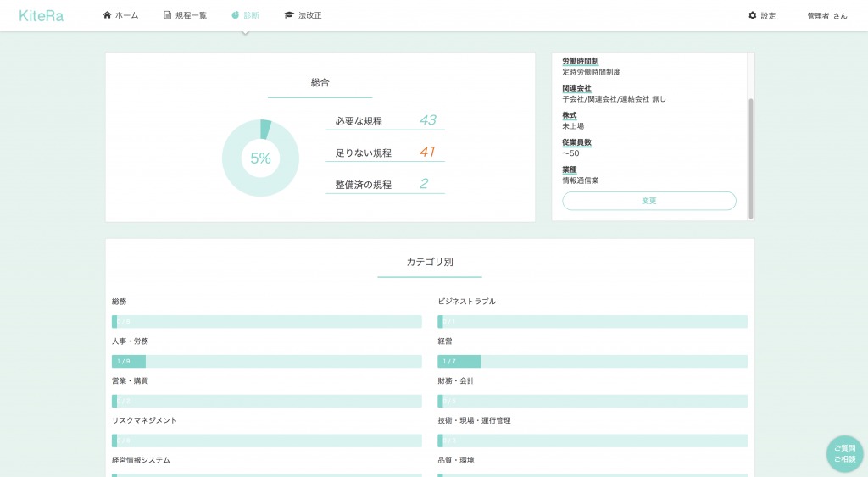Click the settings gear icon

click(753, 15)
